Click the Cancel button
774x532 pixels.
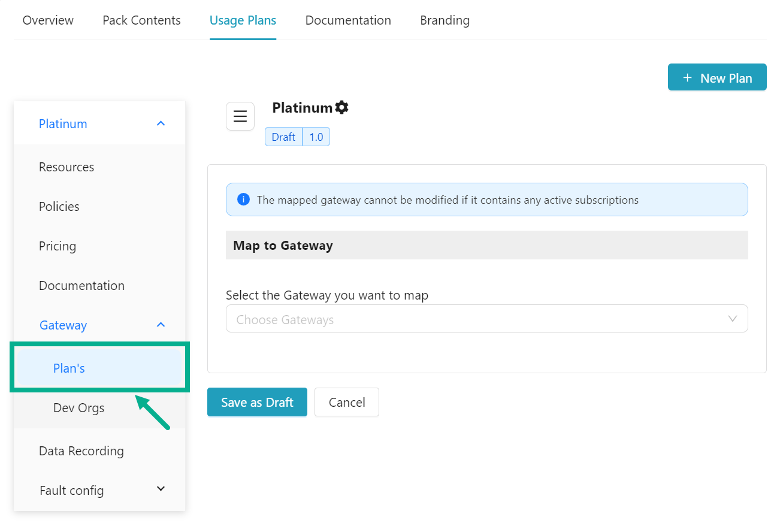tap(346, 402)
